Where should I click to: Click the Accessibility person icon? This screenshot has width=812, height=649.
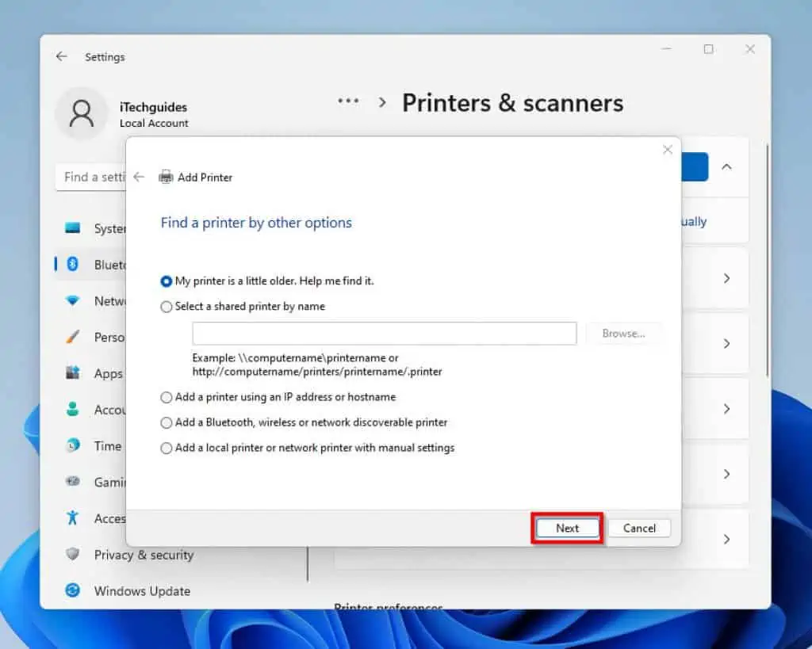pyautogui.click(x=72, y=518)
